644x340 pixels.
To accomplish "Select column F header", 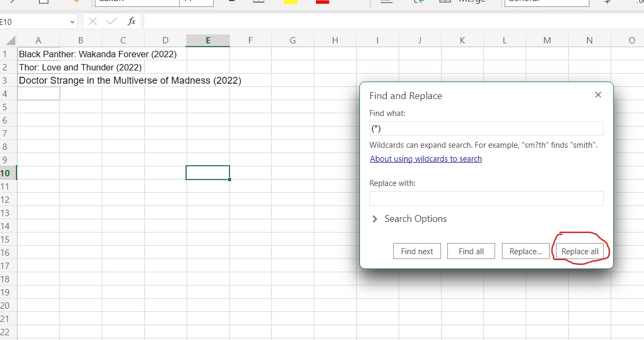I will (x=250, y=40).
